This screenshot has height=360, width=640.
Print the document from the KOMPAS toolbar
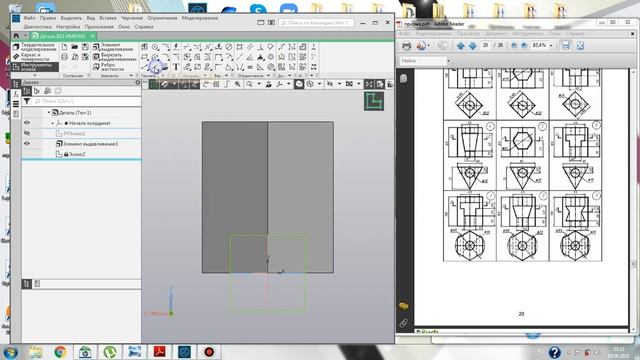[x=64, y=57]
